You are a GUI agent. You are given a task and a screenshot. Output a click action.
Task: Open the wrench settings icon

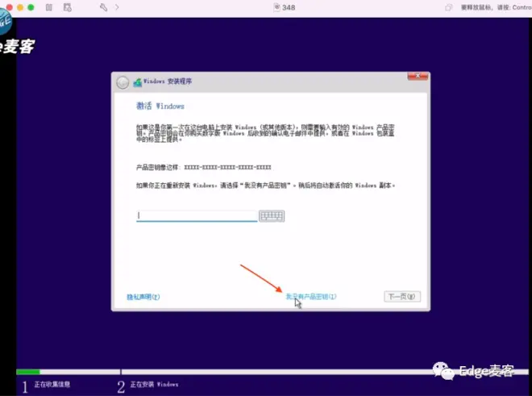[103, 7]
